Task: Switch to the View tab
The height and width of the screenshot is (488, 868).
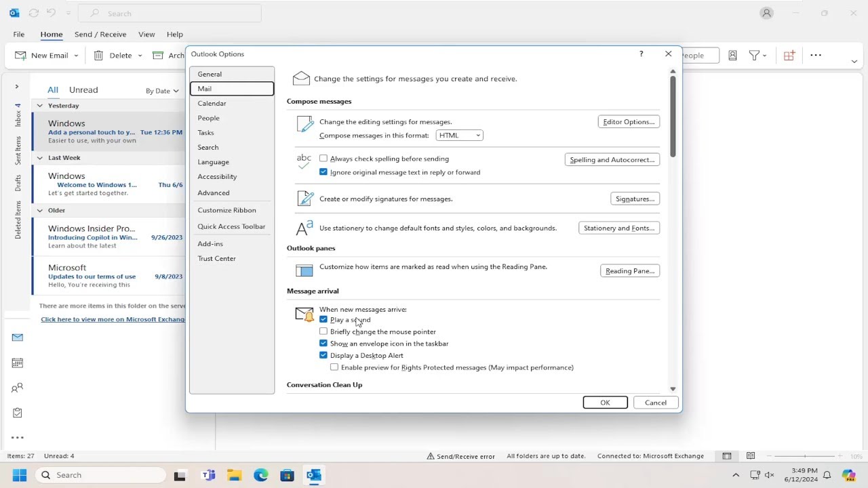Action: [x=146, y=35]
